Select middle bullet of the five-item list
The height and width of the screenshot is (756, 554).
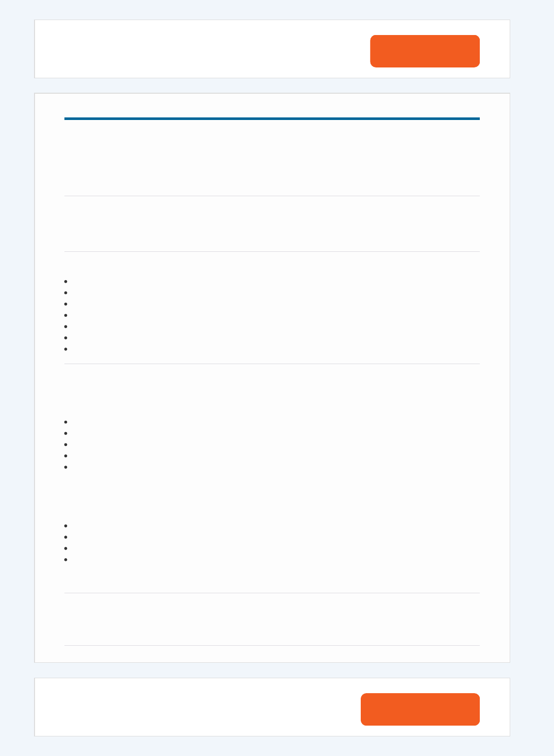click(66, 444)
